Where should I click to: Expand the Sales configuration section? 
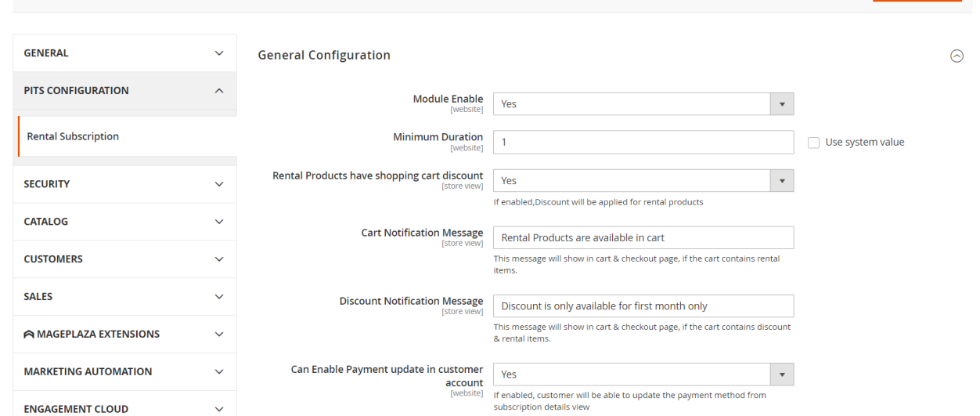pos(124,297)
